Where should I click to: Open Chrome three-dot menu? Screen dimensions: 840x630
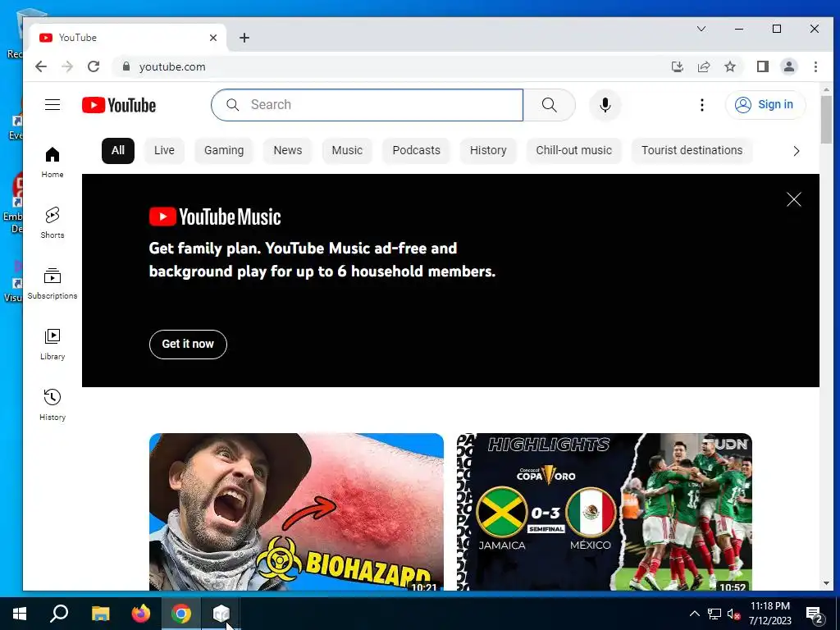[815, 66]
